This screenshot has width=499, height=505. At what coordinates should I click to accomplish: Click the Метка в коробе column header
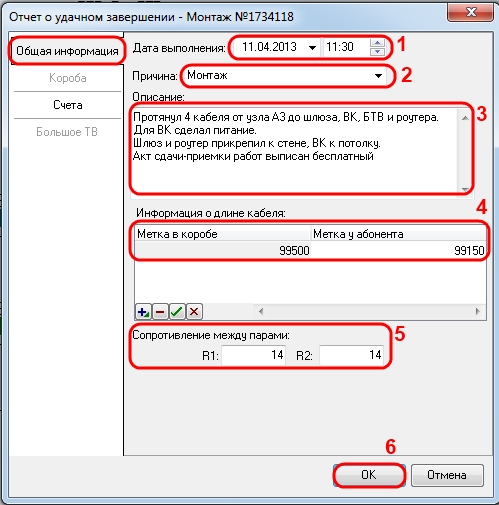click(x=223, y=234)
